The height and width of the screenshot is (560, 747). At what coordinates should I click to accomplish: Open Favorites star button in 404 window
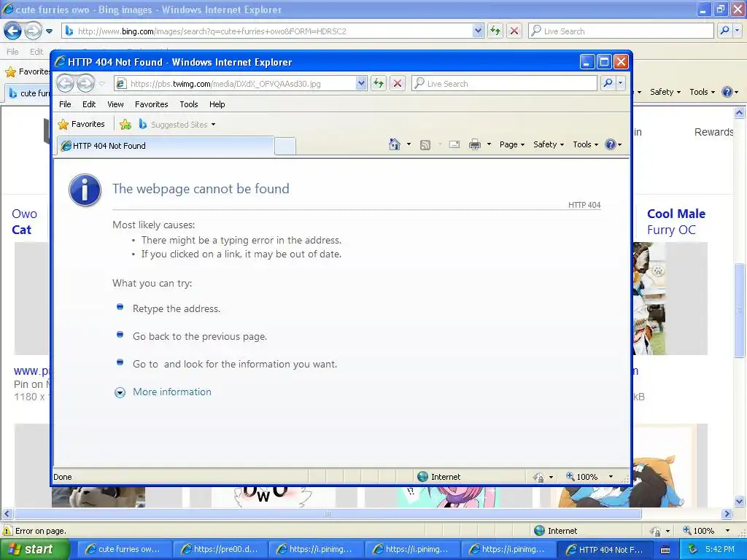click(x=81, y=124)
